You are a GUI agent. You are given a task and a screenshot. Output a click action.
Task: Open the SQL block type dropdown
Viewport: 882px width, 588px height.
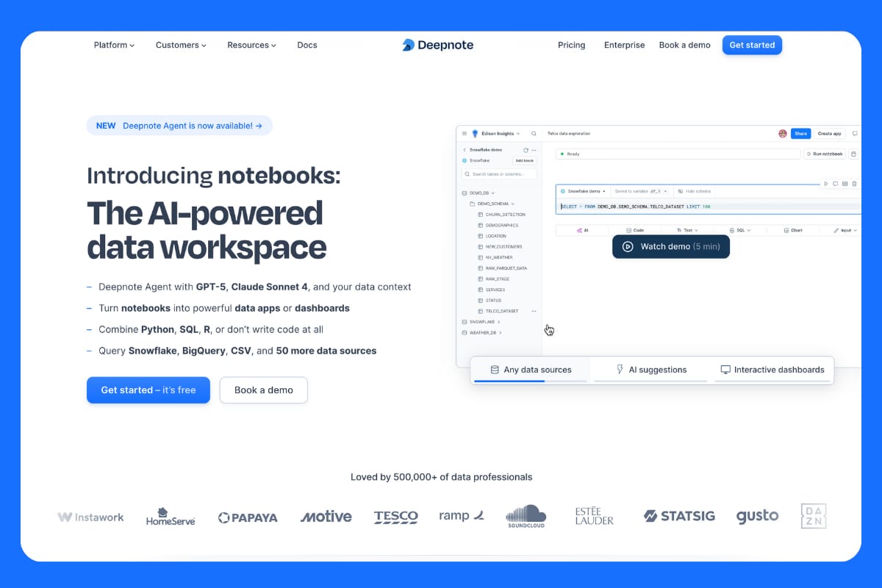pos(740,230)
